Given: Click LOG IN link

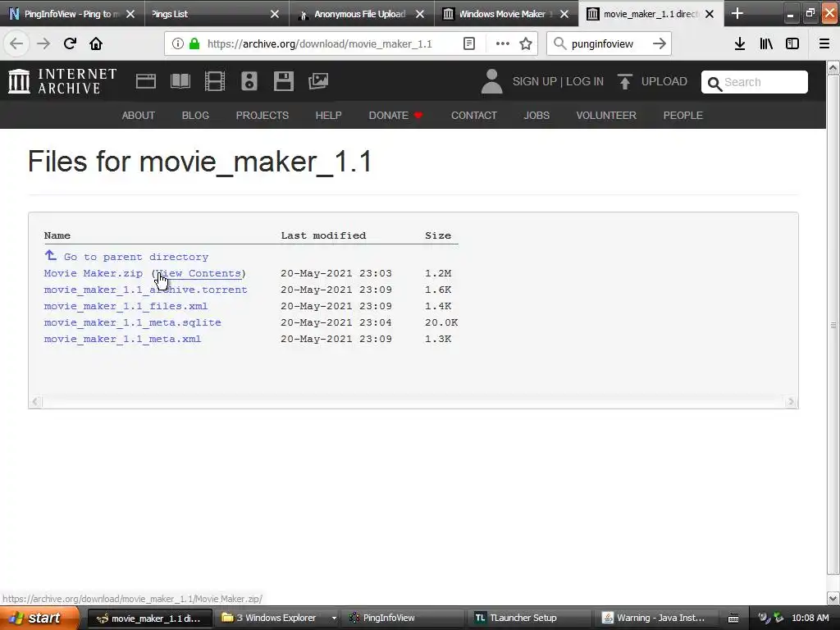Looking at the screenshot, I should click(x=585, y=81).
